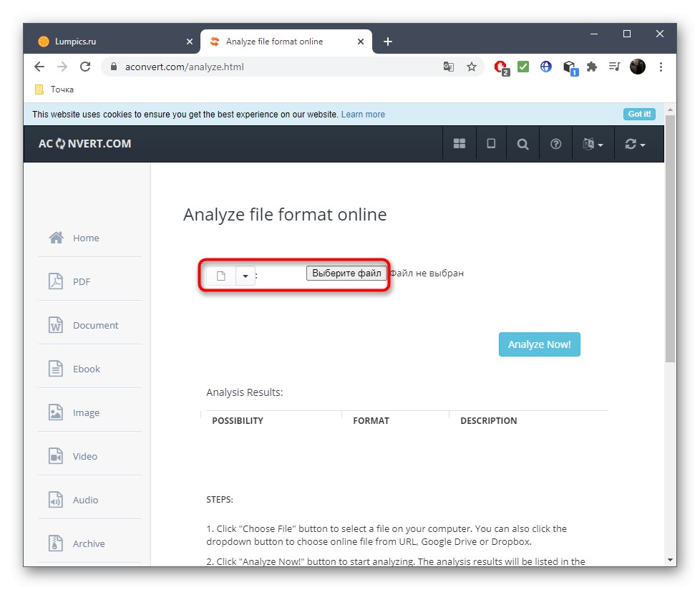
Task: Click the blue globe extension icon
Action: click(x=545, y=67)
